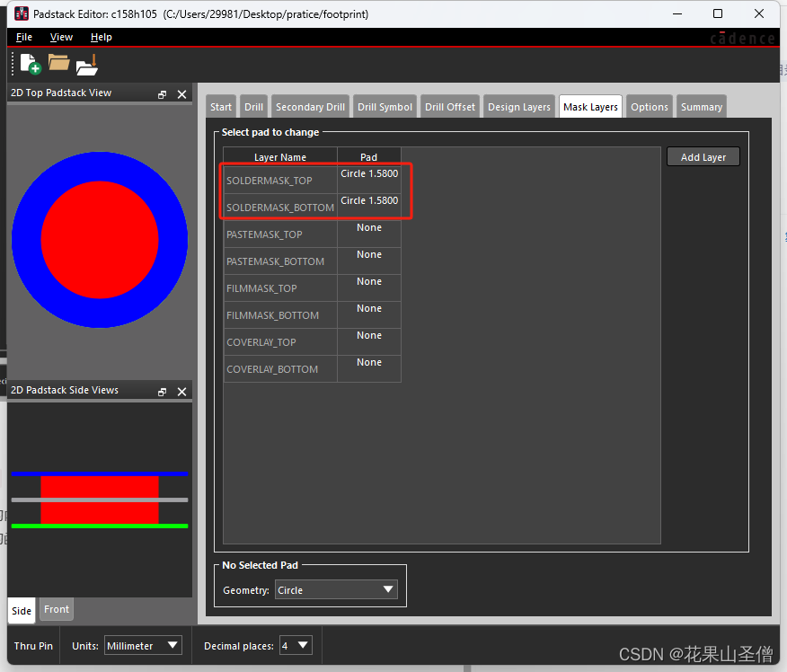Undock the 2D Padstack Side Views panel
This screenshot has height=672, width=787.
point(162,390)
